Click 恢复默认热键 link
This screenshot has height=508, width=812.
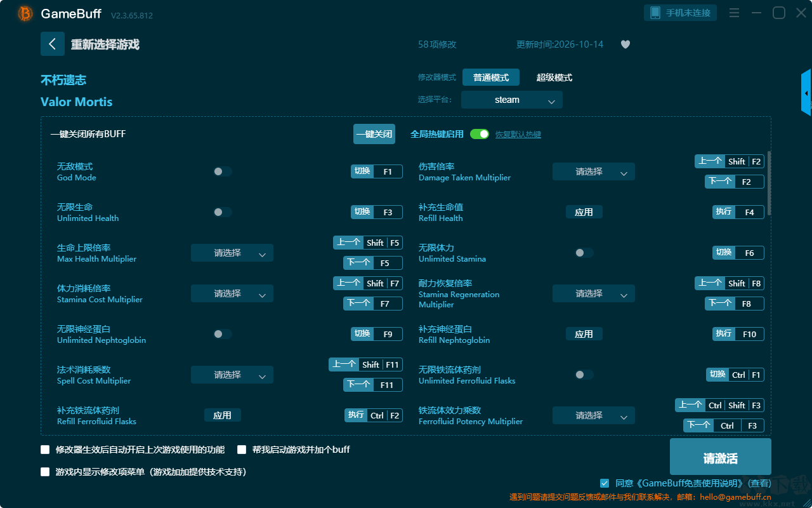(x=518, y=135)
